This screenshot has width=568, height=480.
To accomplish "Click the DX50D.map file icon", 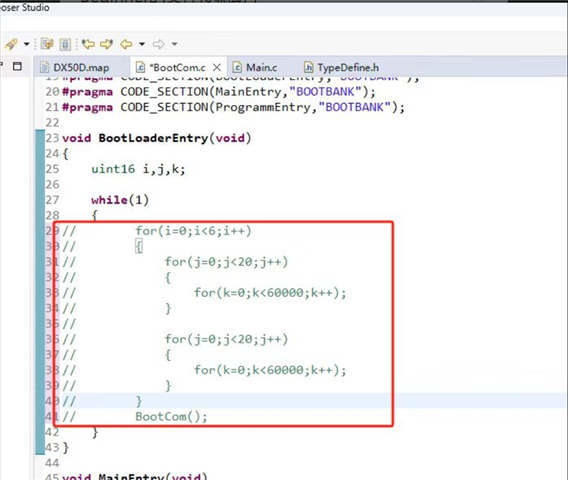I will click(x=45, y=67).
